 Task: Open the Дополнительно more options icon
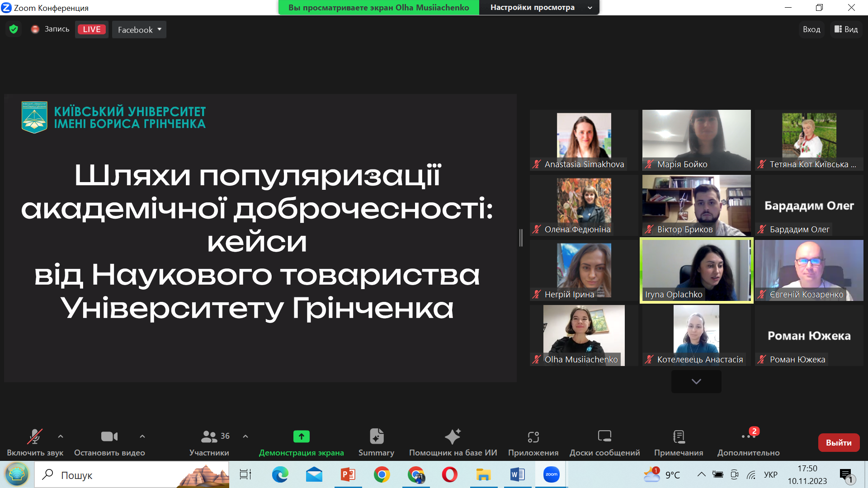coord(748,436)
